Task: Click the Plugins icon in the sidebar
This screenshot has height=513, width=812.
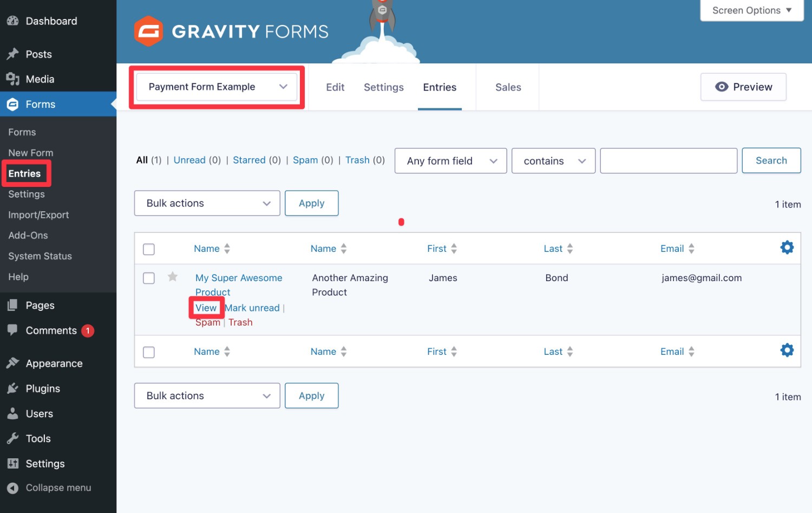Action: pyautogui.click(x=12, y=388)
